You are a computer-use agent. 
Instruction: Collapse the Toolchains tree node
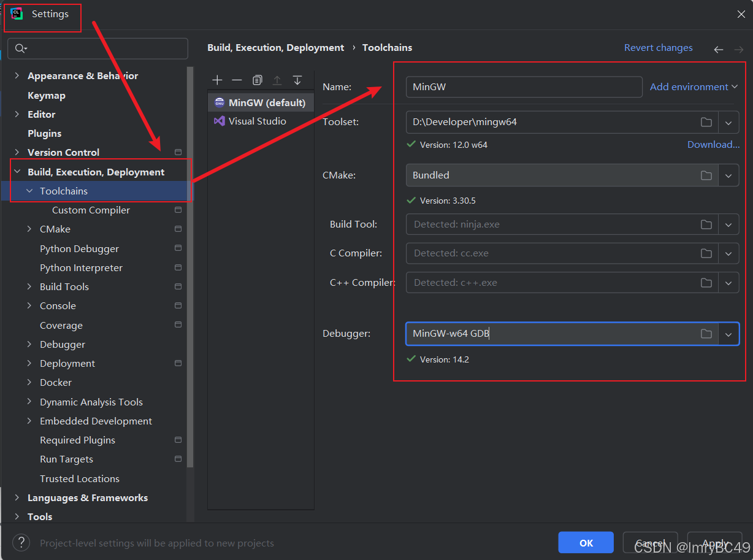click(29, 191)
